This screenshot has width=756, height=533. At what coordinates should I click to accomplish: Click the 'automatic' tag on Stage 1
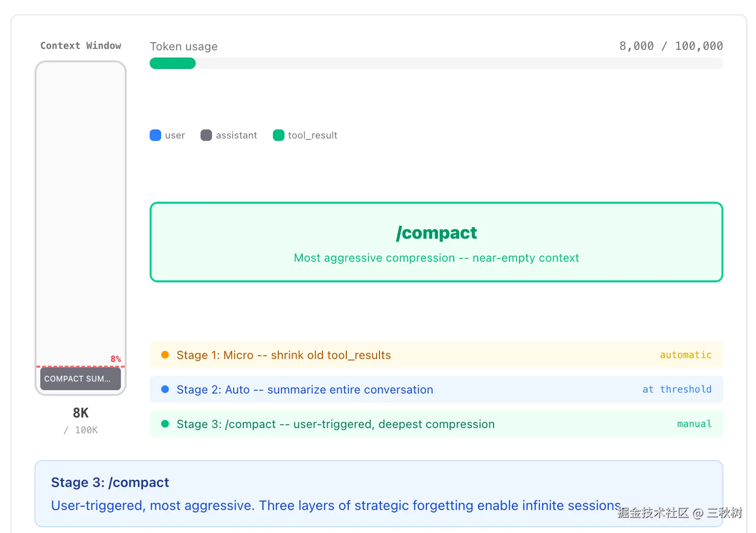pyautogui.click(x=685, y=355)
